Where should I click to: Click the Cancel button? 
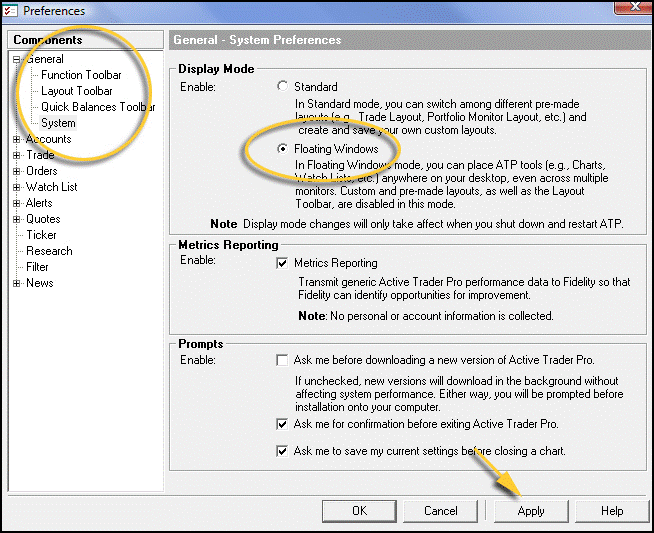point(440,511)
